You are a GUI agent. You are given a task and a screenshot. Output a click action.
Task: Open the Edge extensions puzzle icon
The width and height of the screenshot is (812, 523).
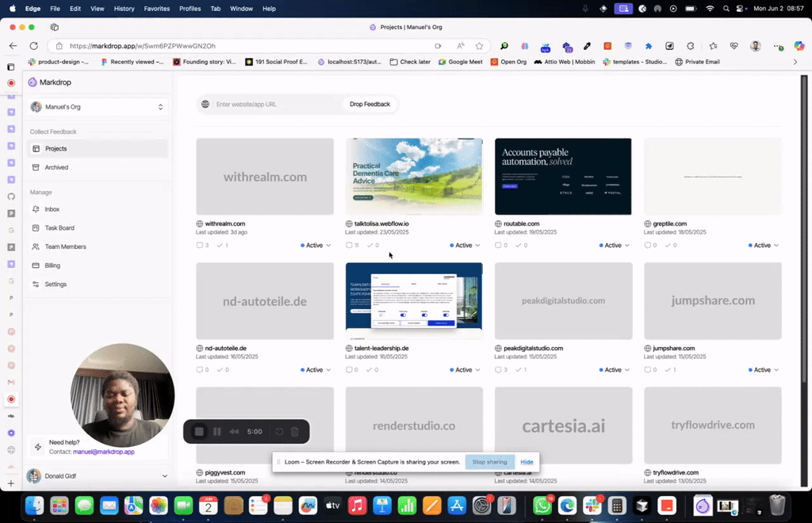(x=691, y=46)
